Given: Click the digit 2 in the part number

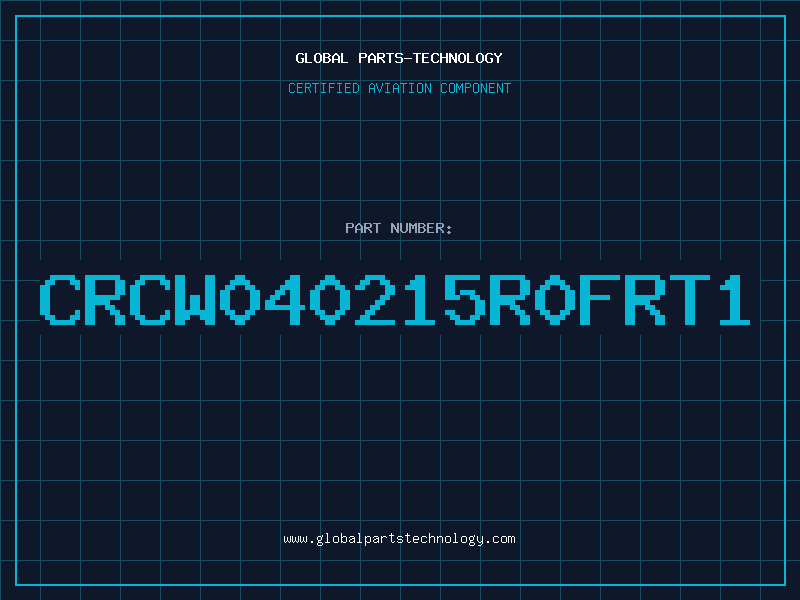Looking at the screenshot, I should (376, 300).
